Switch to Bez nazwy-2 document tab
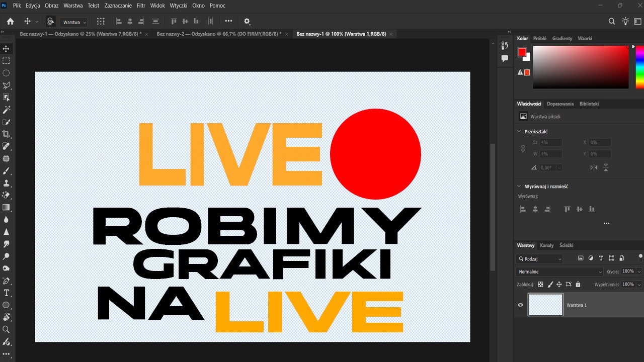 click(x=219, y=34)
